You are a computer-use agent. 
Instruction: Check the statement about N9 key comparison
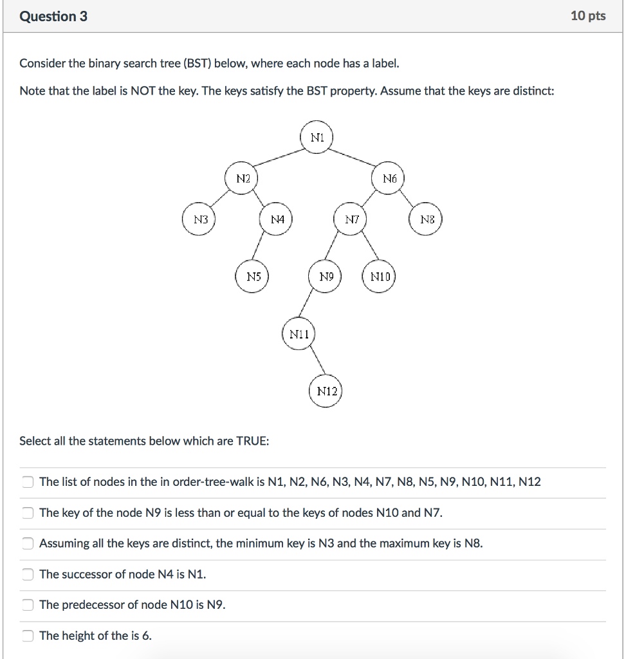pyautogui.click(x=27, y=512)
